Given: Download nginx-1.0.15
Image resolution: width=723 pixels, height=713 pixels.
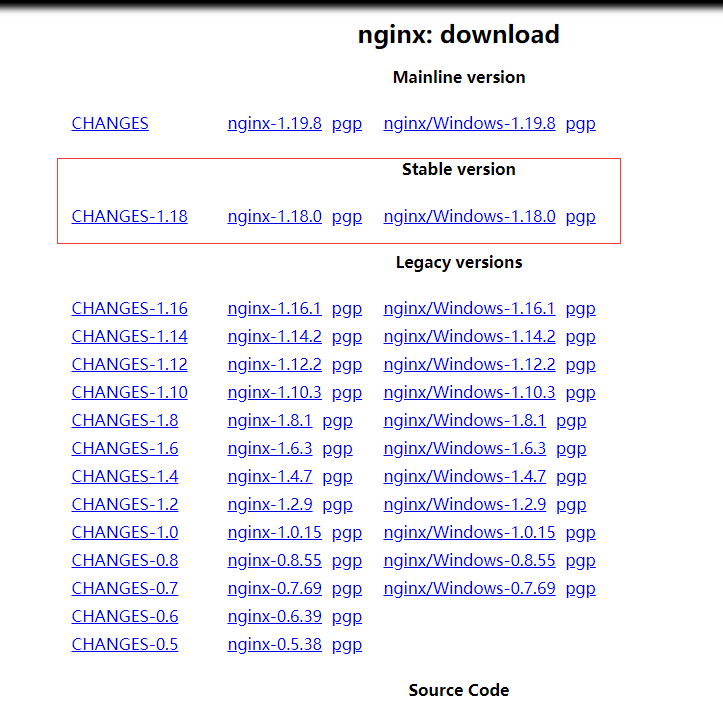Looking at the screenshot, I should point(274,532).
